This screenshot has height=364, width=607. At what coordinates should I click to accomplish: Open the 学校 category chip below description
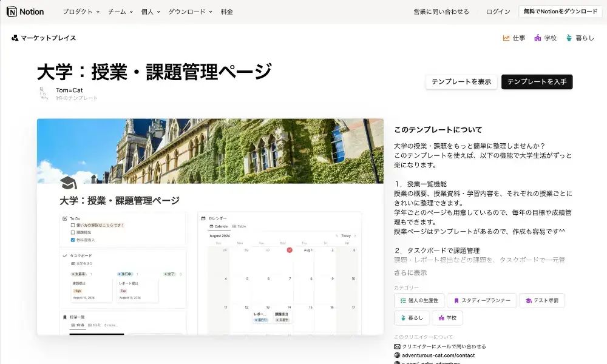pyautogui.click(x=447, y=318)
